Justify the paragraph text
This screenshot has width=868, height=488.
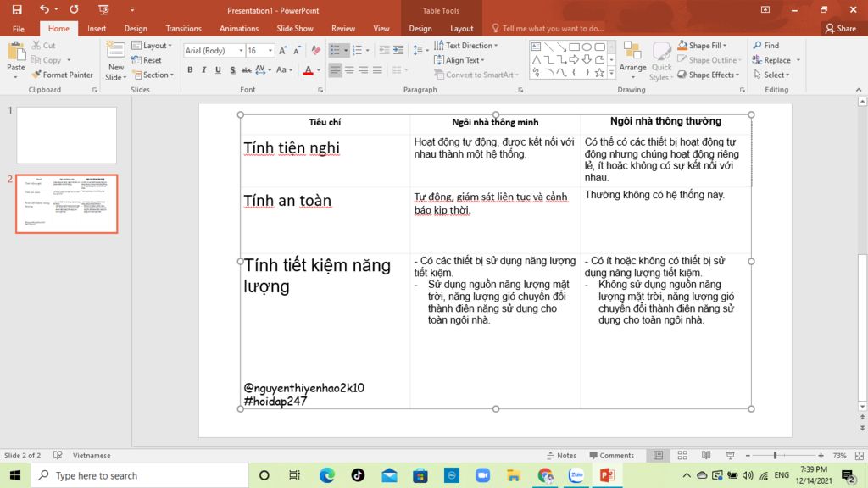click(377, 69)
